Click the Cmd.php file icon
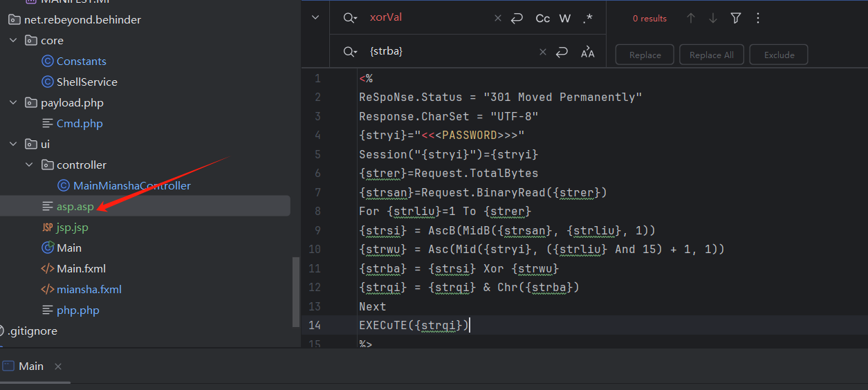This screenshot has height=390, width=868. 48,123
